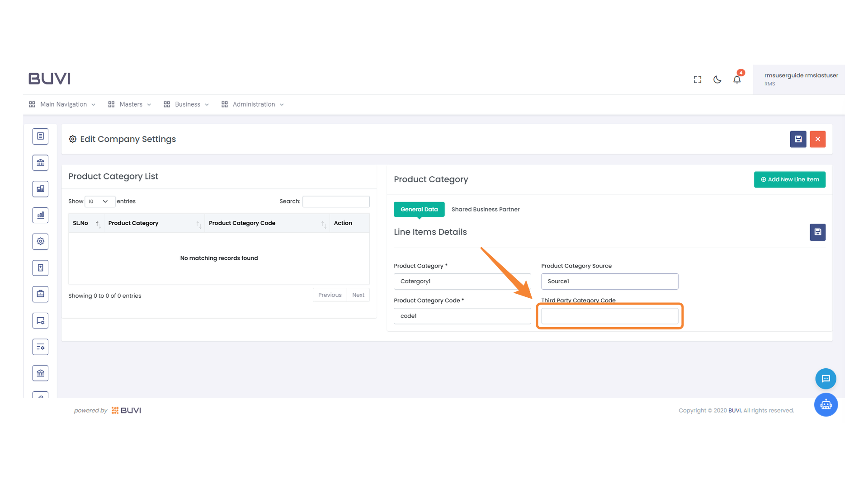Click the Third Party Category Code input field
The image size is (868, 488).
(609, 316)
